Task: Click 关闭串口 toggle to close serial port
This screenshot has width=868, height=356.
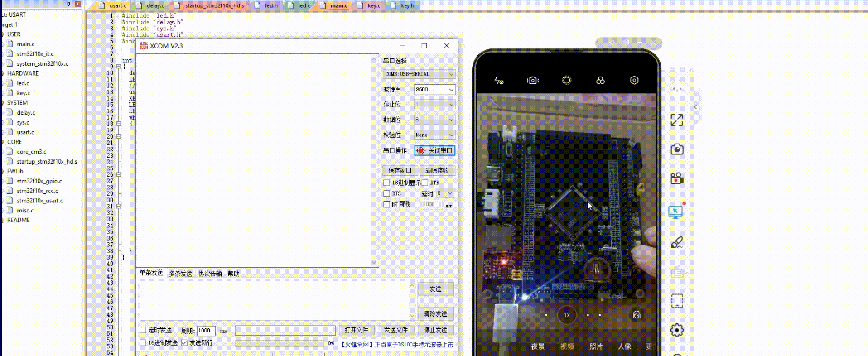Action: click(x=435, y=150)
